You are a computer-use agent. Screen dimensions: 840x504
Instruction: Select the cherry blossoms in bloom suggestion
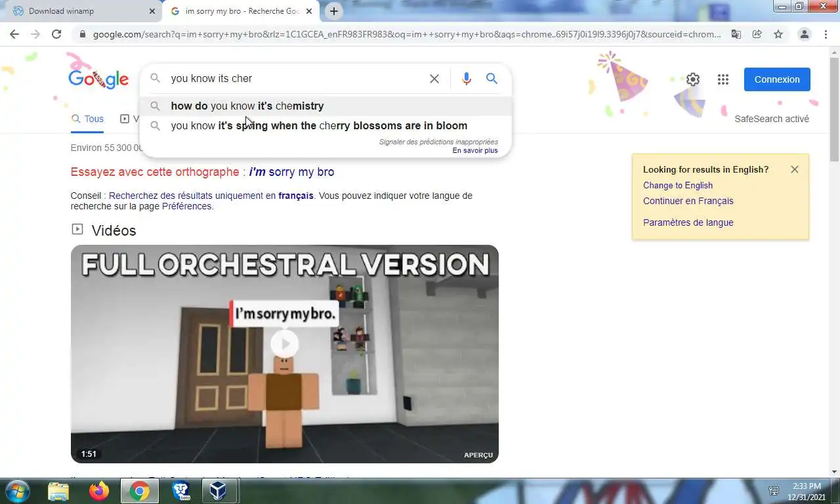pyautogui.click(x=325, y=125)
